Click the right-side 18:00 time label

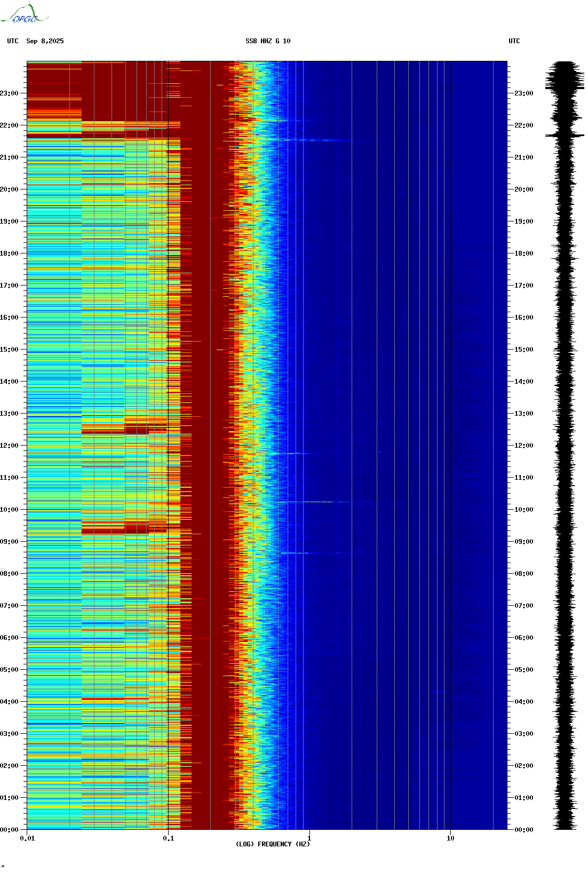(523, 253)
